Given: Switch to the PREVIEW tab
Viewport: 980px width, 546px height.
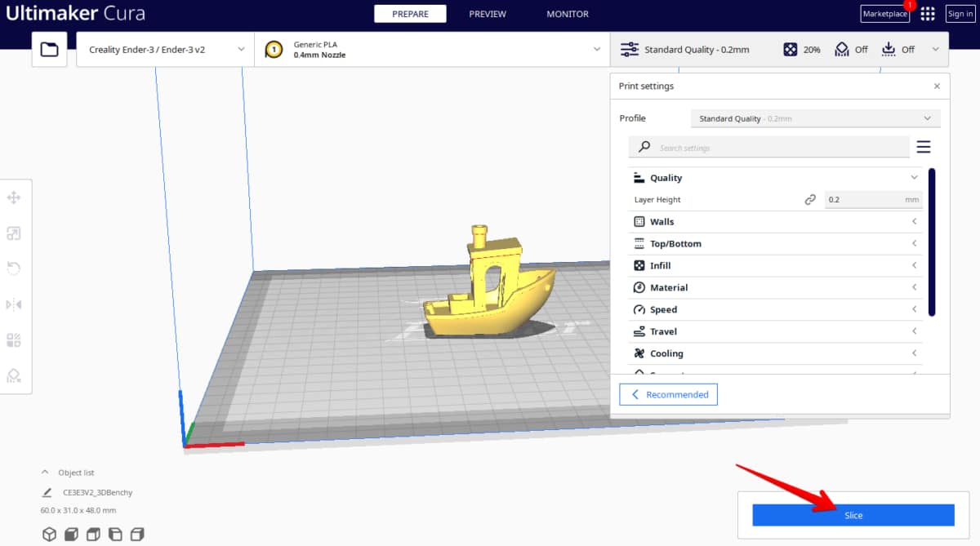Looking at the screenshot, I should pos(488,14).
